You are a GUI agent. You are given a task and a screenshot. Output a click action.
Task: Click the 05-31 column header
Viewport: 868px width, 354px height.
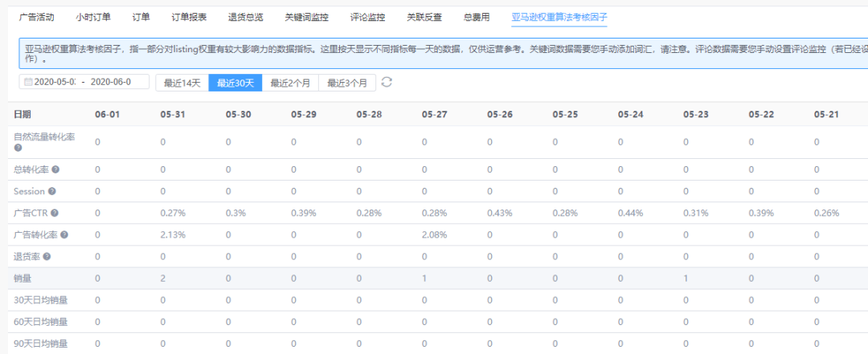(x=173, y=115)
